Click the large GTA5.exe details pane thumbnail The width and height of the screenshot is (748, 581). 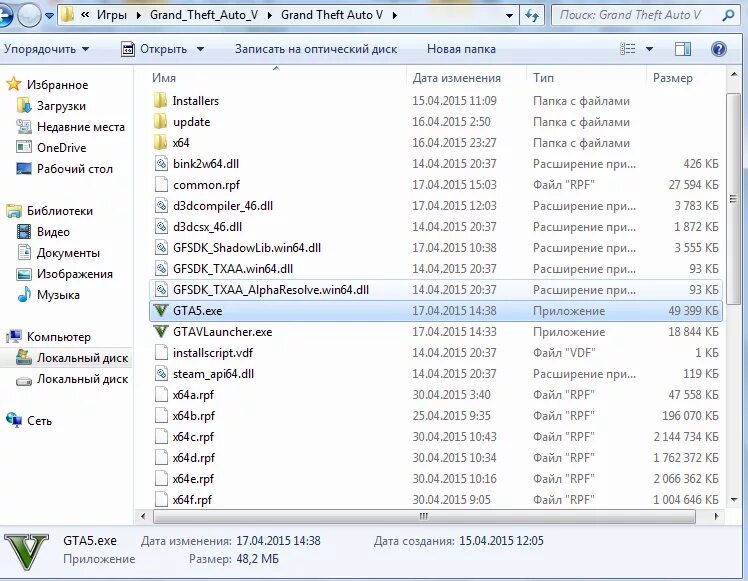[26, 552]
